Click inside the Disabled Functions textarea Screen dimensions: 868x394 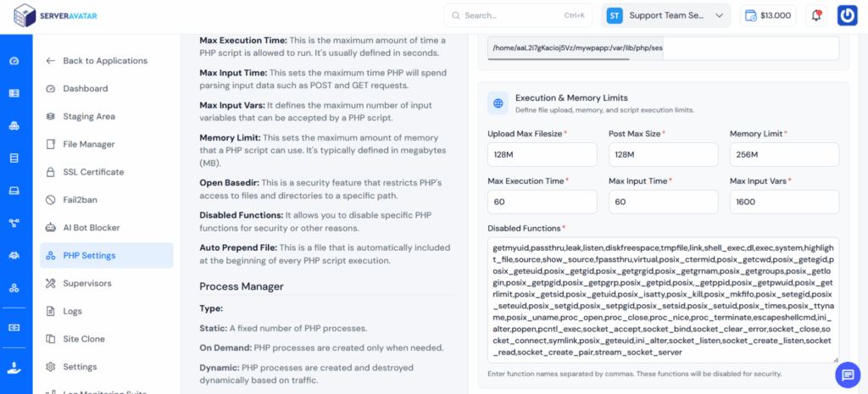[663, 301]
